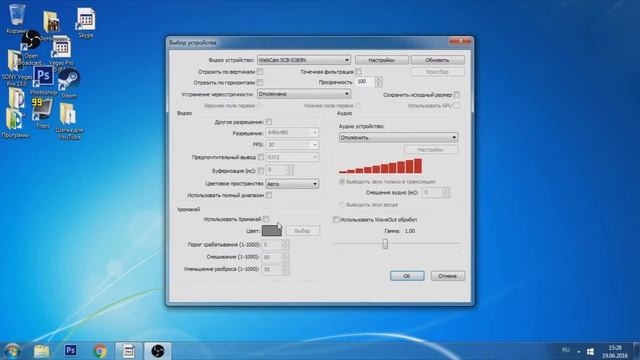Click Выбор to pick chroma color

[x=302, y=231]
